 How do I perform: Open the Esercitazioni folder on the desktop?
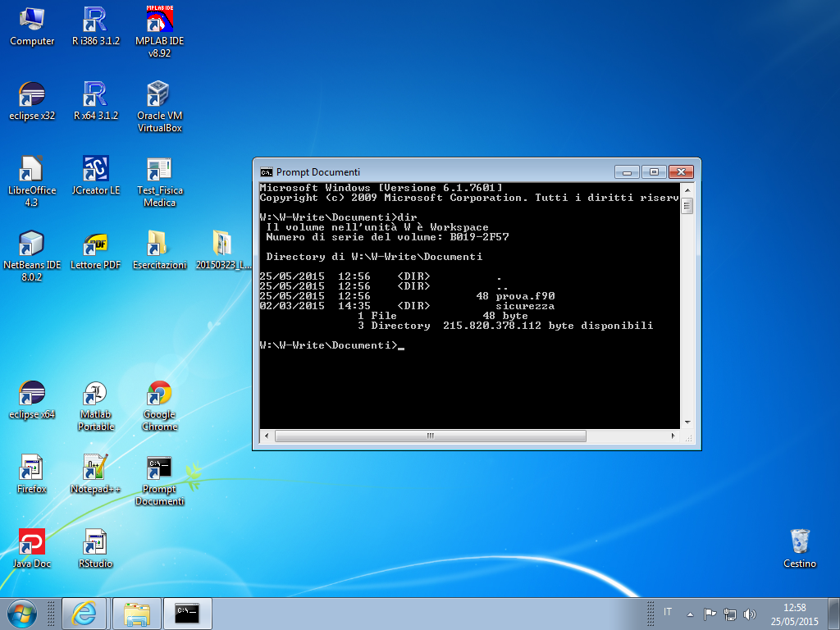[x=159, y=245]
